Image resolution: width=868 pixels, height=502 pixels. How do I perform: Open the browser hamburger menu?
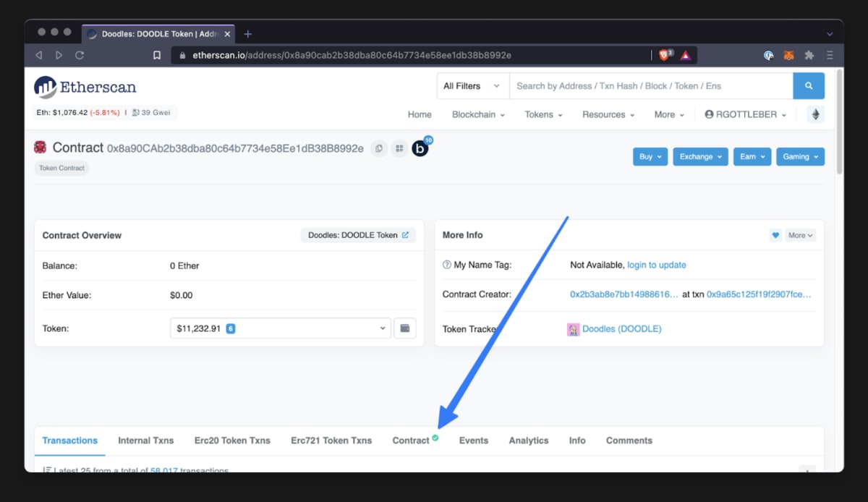(x=830, y=55)
